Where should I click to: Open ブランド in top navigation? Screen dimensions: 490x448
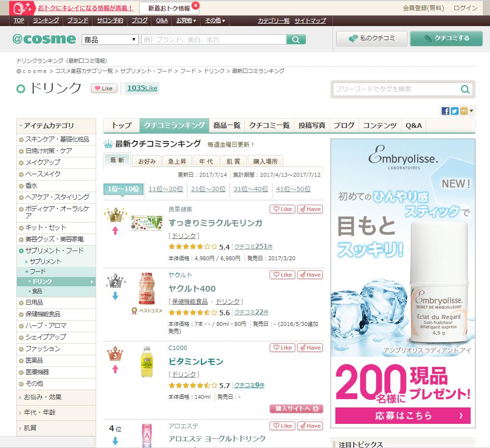pyautogui.click(x=78, y=21)
